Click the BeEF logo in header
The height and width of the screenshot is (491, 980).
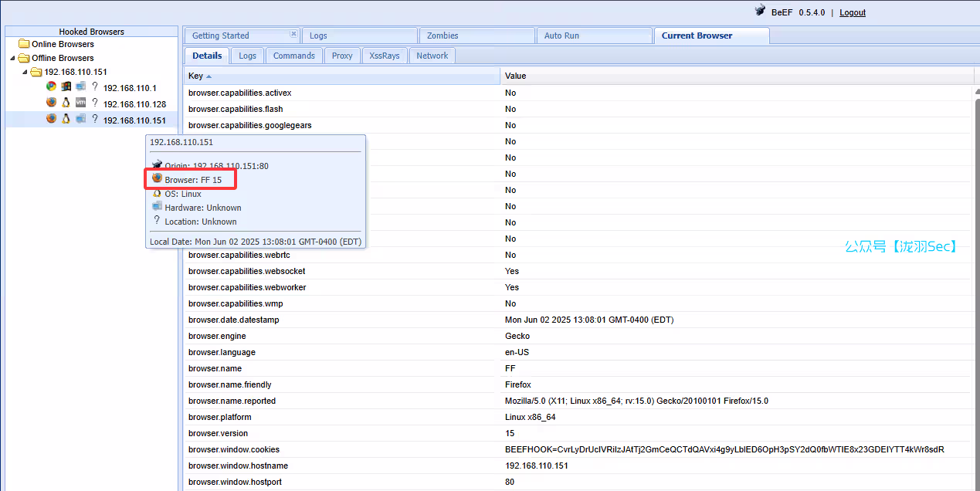[x=760, y=12]
